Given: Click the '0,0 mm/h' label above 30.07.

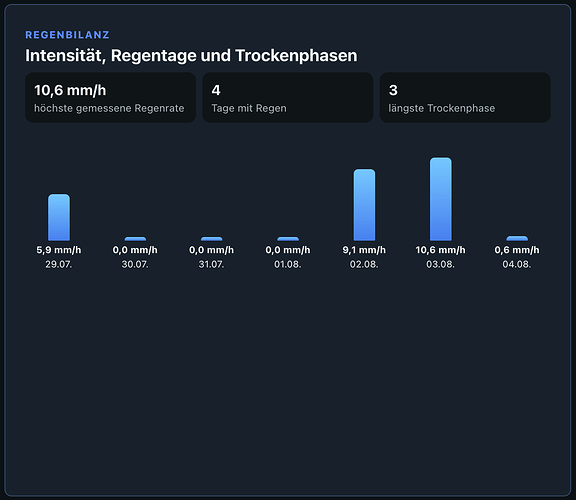Looking at the screenshot, I should (x=135, y=250).
